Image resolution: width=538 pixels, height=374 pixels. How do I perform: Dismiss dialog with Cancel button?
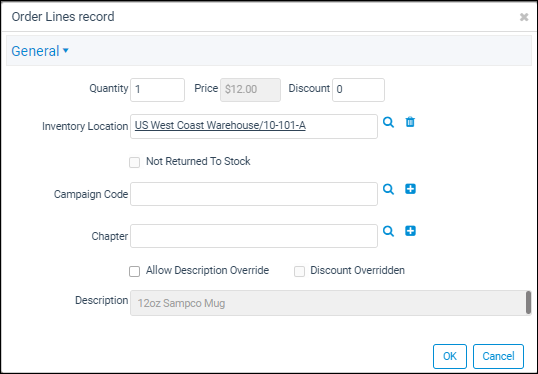pyautogui.click(x=498, y=356)
